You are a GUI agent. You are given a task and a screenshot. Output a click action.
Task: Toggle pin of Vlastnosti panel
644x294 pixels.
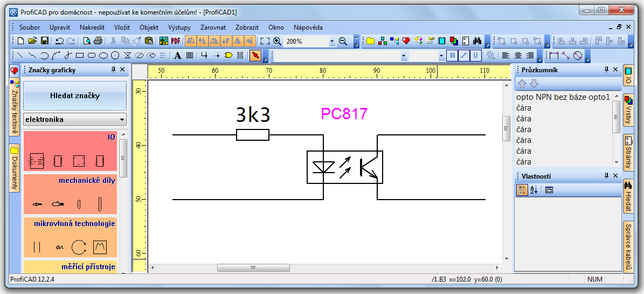[606, 176]
